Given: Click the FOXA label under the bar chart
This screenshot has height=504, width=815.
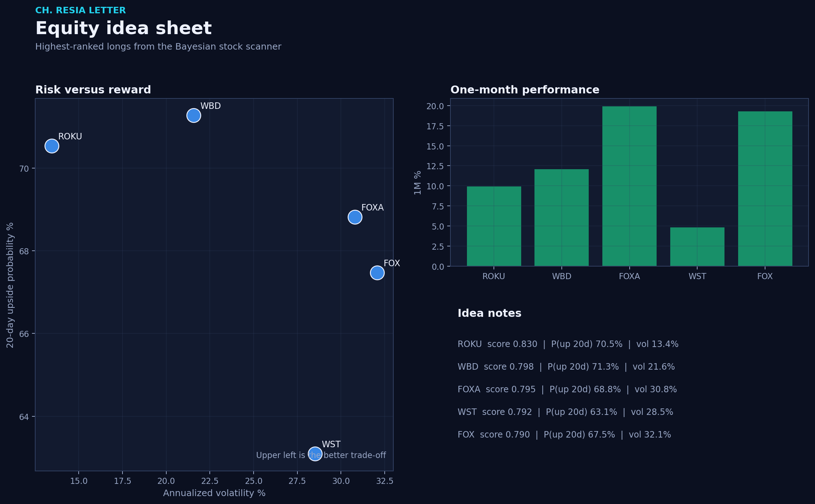Looking at the screenshot, I should click(x=629, y=276).
